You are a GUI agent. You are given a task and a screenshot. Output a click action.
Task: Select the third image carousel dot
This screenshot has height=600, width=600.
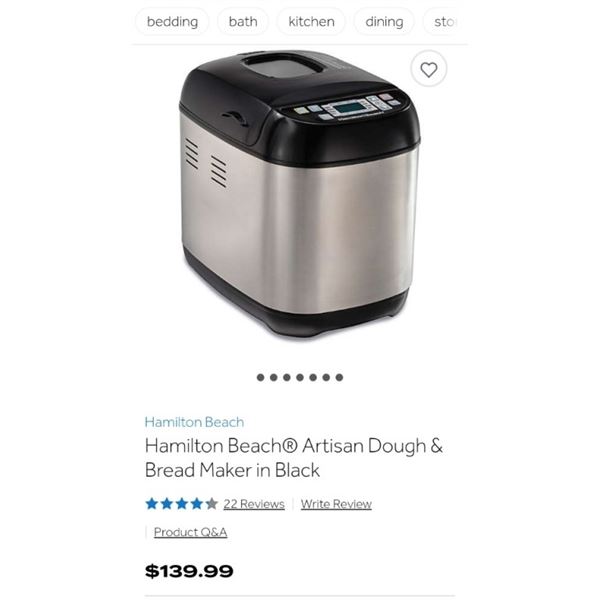tap(287, 378)
